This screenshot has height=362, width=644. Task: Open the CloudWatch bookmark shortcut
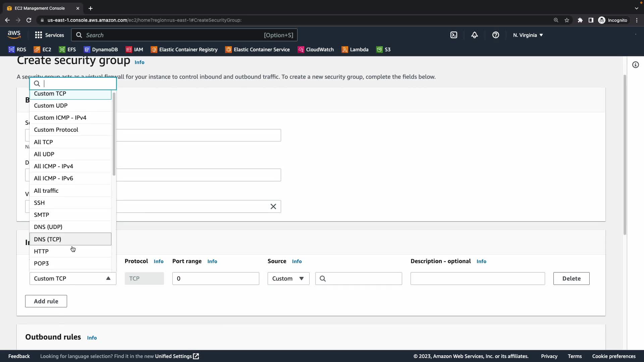(316, 50)
